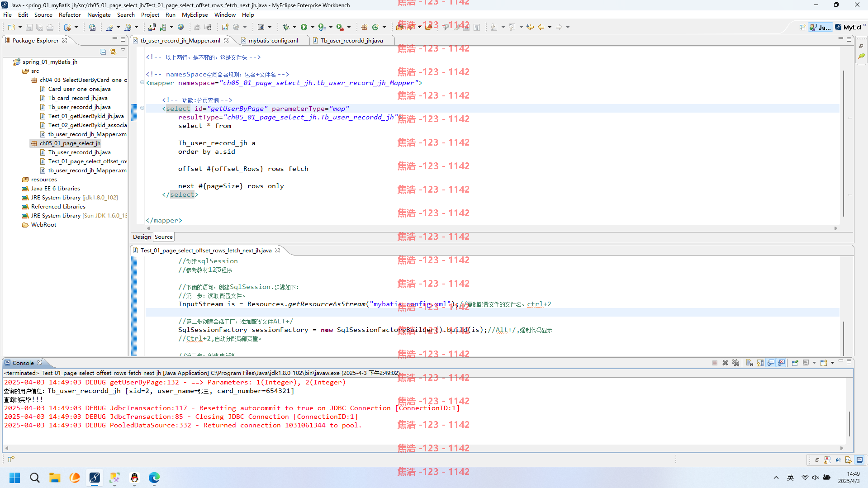Open the Declaration view icon in status bar

pos(849,460)
